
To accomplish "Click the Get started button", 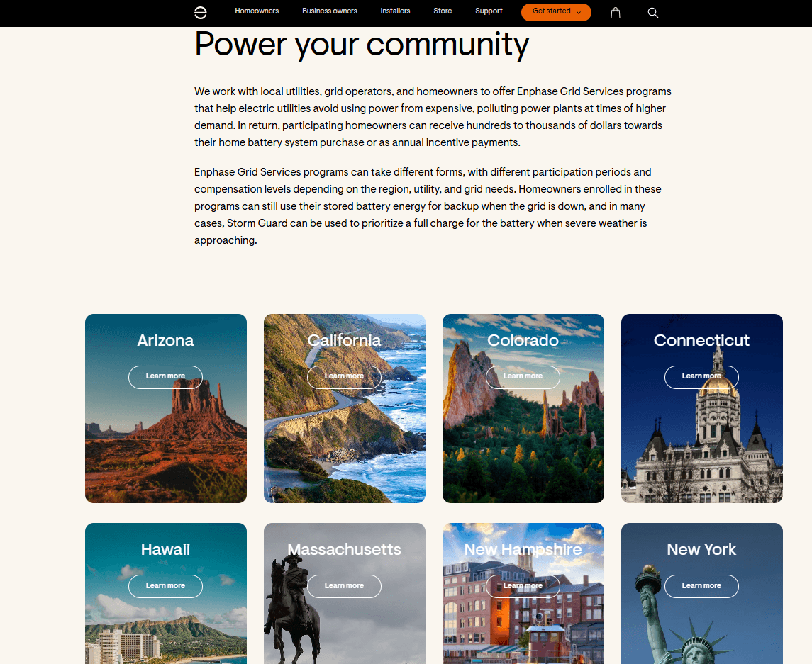I will 552,12.
